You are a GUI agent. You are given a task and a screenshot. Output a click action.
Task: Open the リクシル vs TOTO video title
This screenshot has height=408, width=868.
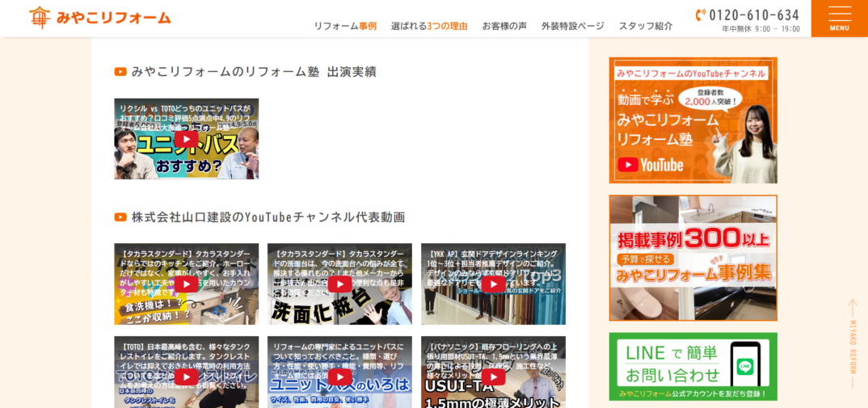coord(186,118)
